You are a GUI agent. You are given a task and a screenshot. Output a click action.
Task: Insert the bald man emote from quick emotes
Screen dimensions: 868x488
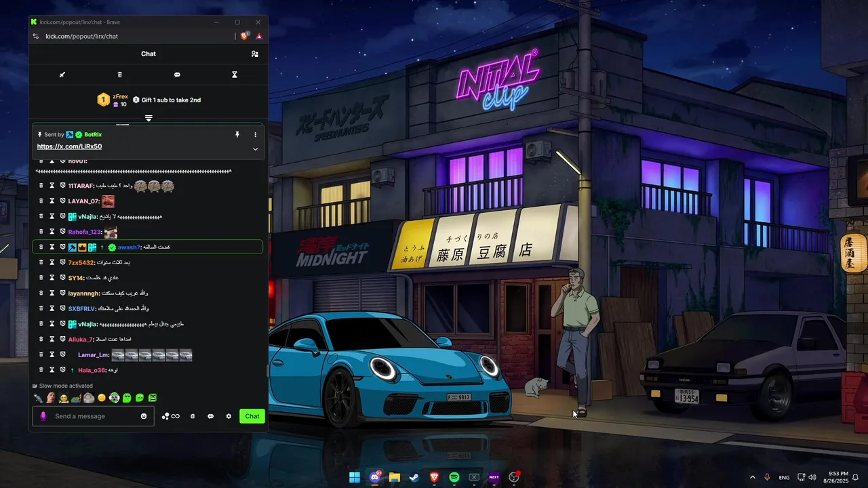(x=50, y=398)
